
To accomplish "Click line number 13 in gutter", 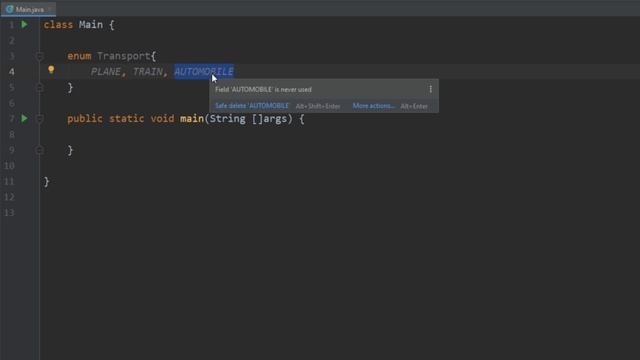I will point(9,213).
